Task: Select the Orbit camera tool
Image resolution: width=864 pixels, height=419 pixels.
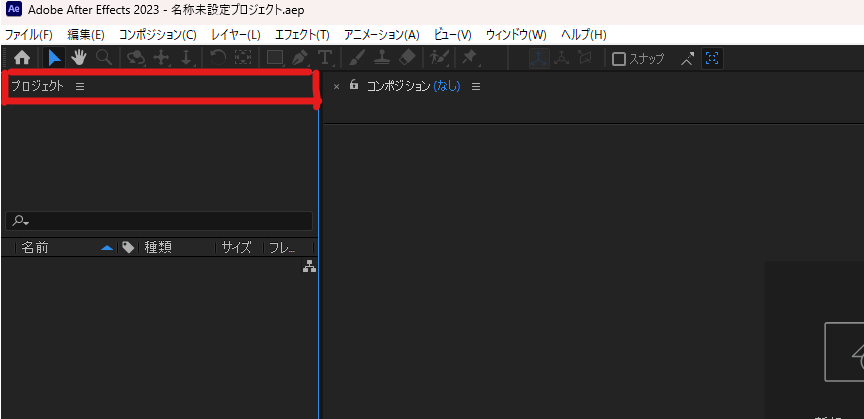Action: point(136,58)
